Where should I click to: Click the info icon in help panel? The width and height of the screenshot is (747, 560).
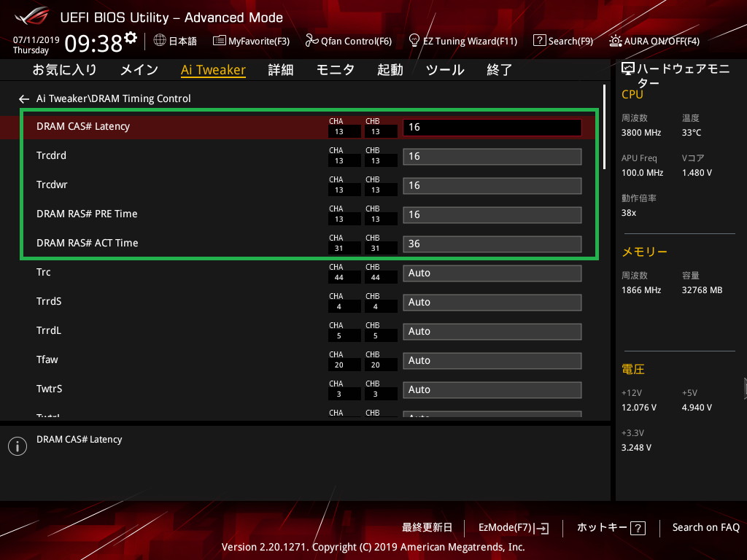18,446
